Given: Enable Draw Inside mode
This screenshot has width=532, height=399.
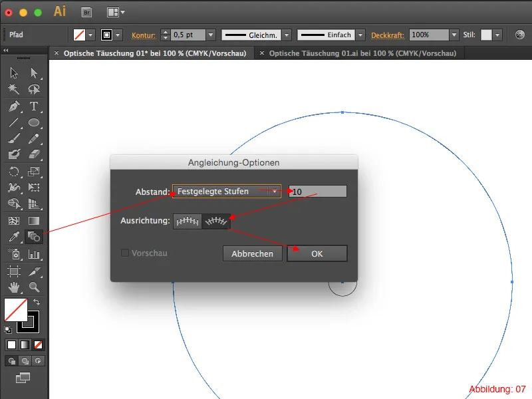Looking at the screenshot, I should coord(38,361).
